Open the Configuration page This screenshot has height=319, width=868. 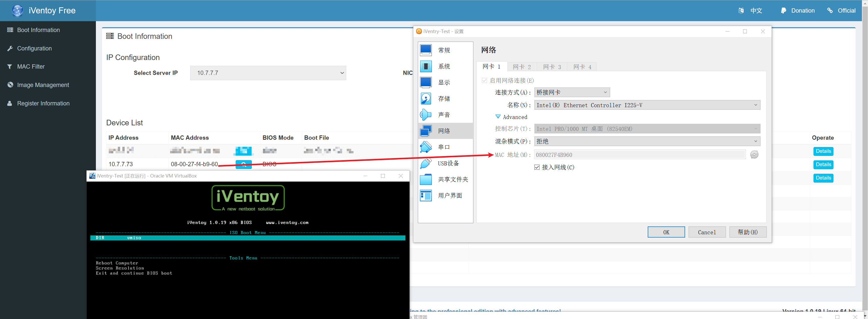coord(34,48)
